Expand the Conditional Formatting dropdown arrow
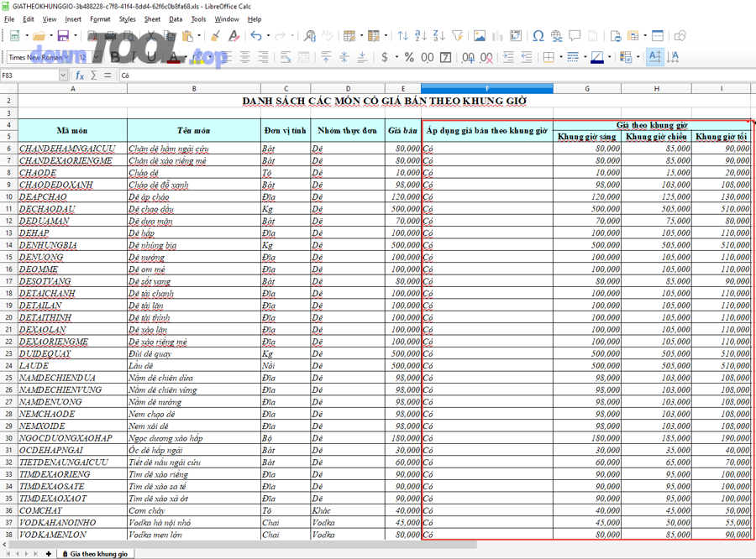Image resolution: width=756 pixels, height=559 pixels. click(x=638, y=57)
